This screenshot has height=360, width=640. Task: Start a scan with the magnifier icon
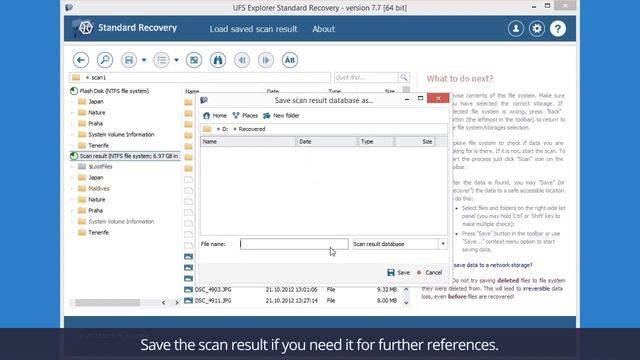(105, 60)
